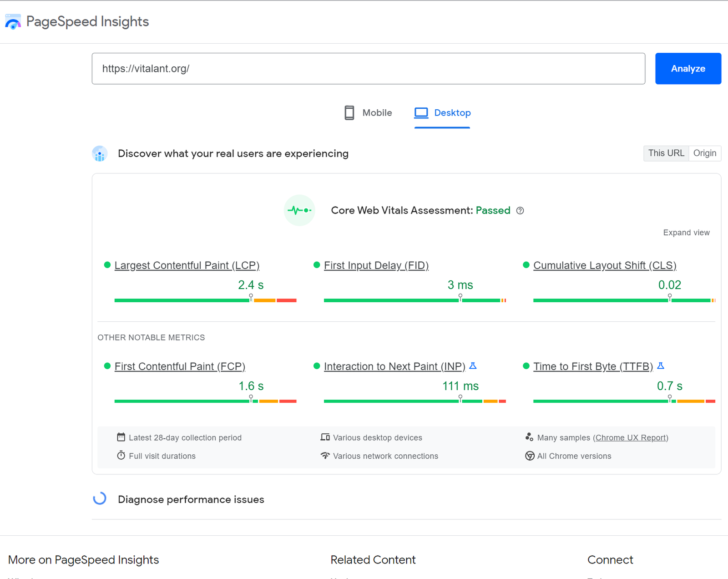Open the Cumulative Layout Shift (CLS) link
Viewport: 728px width, 579px height.
[605, 265]
